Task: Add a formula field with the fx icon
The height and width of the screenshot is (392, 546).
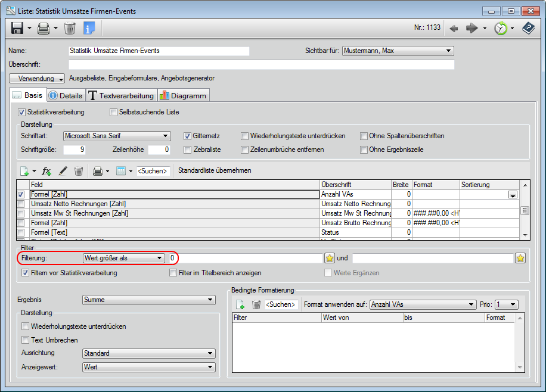Action: [x=46, y=171]
